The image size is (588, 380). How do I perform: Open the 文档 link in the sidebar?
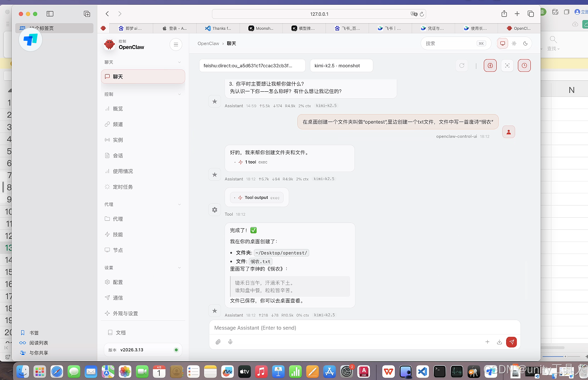point(121,333)
